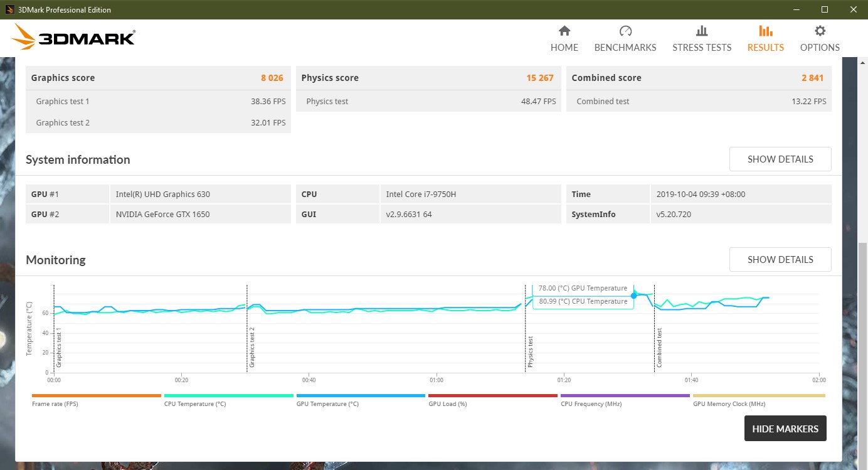Click the highlighted data point on graph
Image resolution: width=868 pixels, height=470 pixels.
coord(634,295)
